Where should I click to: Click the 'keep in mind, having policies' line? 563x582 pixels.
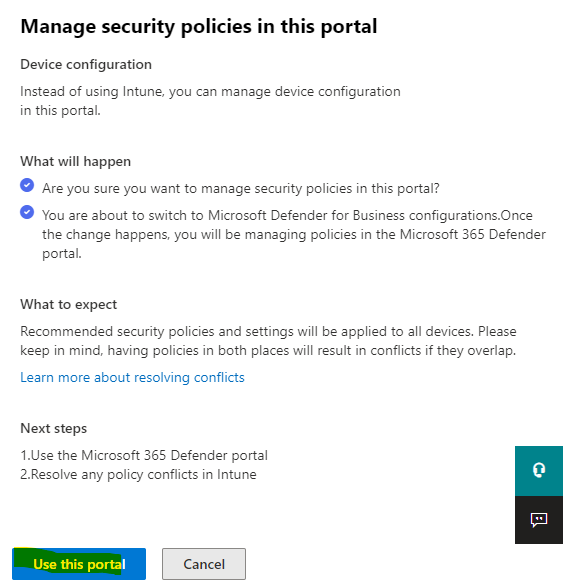coord(268,351)
